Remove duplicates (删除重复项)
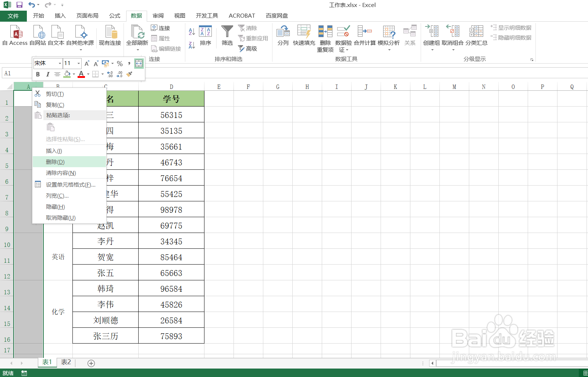This screenshot has width=588, height=377. (325, 39)
